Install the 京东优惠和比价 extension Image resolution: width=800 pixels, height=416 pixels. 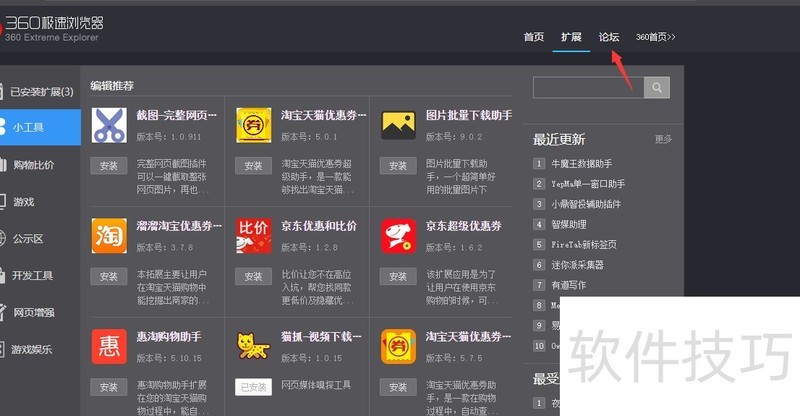point(253,276)
